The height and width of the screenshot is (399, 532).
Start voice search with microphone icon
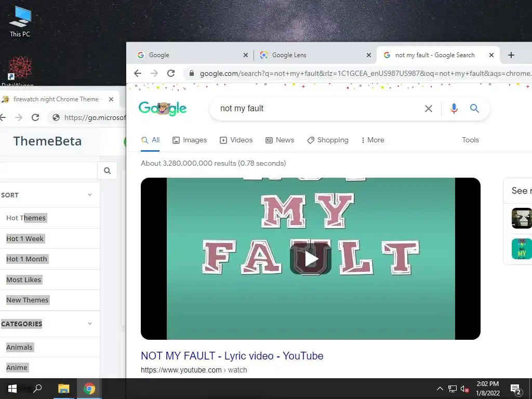tap(454, 109)
